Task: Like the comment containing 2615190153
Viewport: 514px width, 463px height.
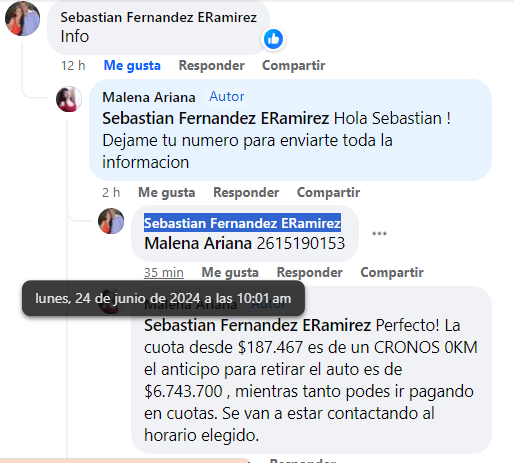Action: (x=230, y=272)
